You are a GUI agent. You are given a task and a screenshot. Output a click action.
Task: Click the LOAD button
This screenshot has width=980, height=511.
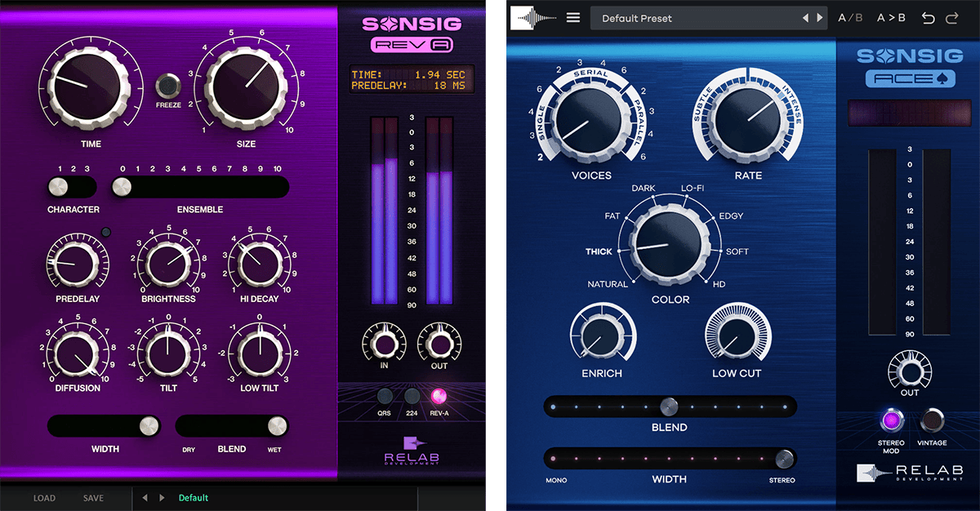click(45, 497)
